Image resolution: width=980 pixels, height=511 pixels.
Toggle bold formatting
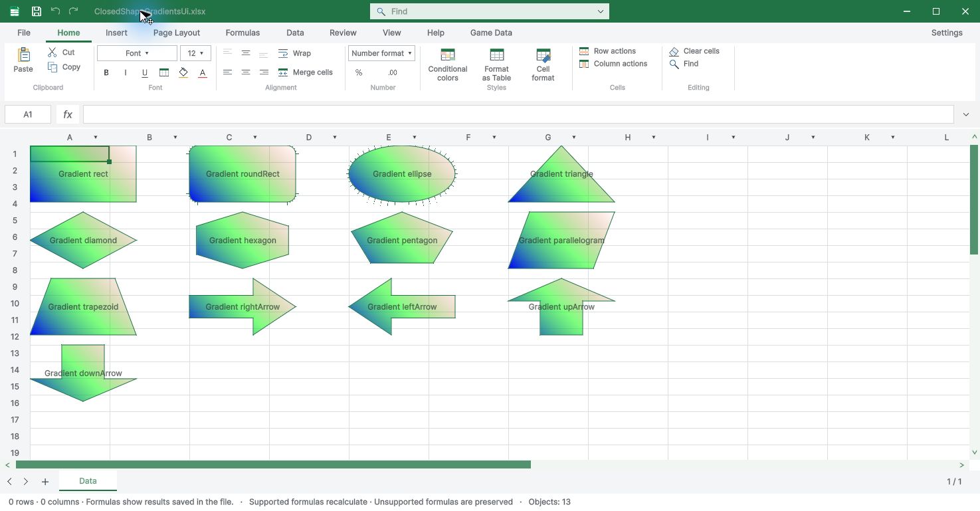coord(106,72)
